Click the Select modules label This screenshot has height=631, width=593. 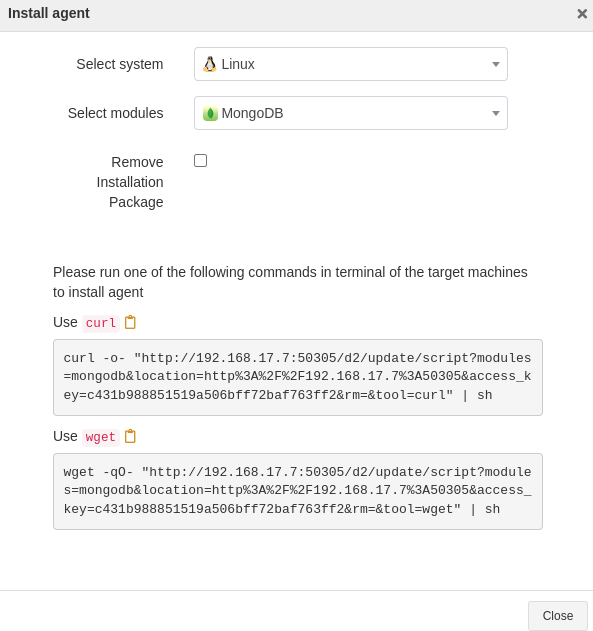click(116, 113)
